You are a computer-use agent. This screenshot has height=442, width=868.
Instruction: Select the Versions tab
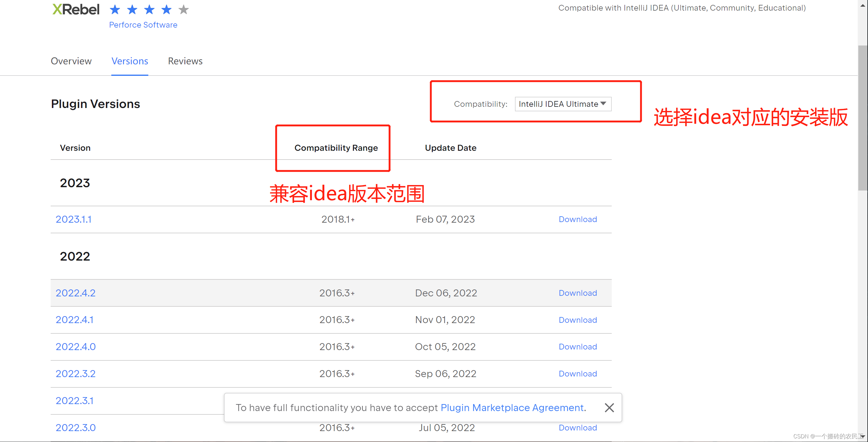click(130, 61)
